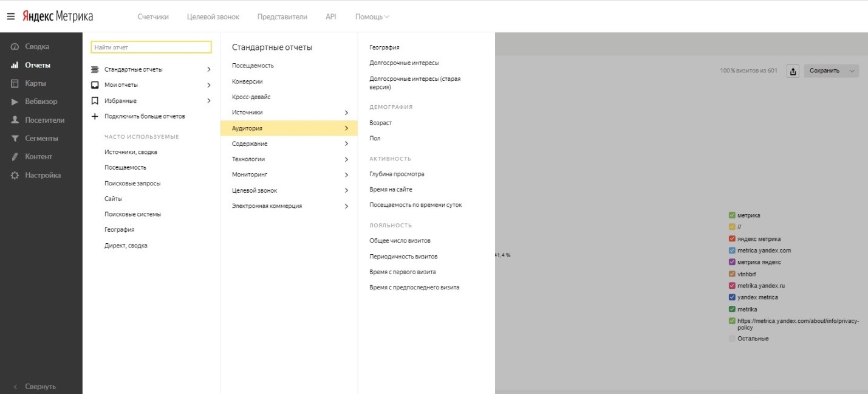Open Целевой звонок in top navigation
This screenshot has width=868, height=394.
point(213,17)
